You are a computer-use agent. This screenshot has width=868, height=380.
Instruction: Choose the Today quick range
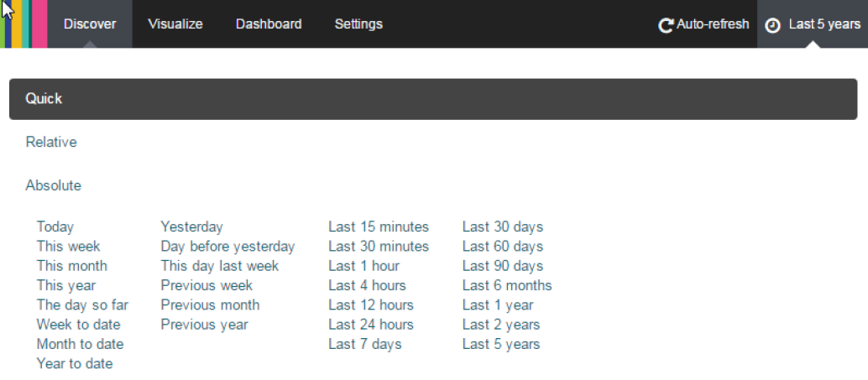coord(55,227)
